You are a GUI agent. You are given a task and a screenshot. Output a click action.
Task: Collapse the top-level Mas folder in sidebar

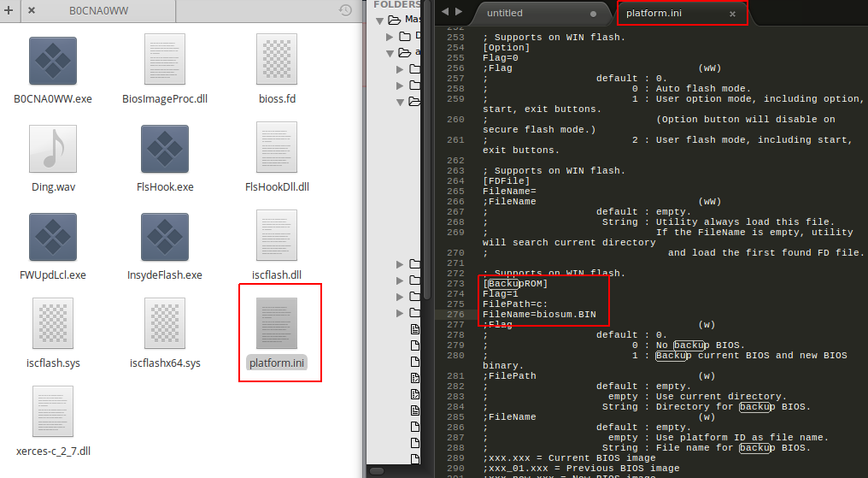coord(379,19)
